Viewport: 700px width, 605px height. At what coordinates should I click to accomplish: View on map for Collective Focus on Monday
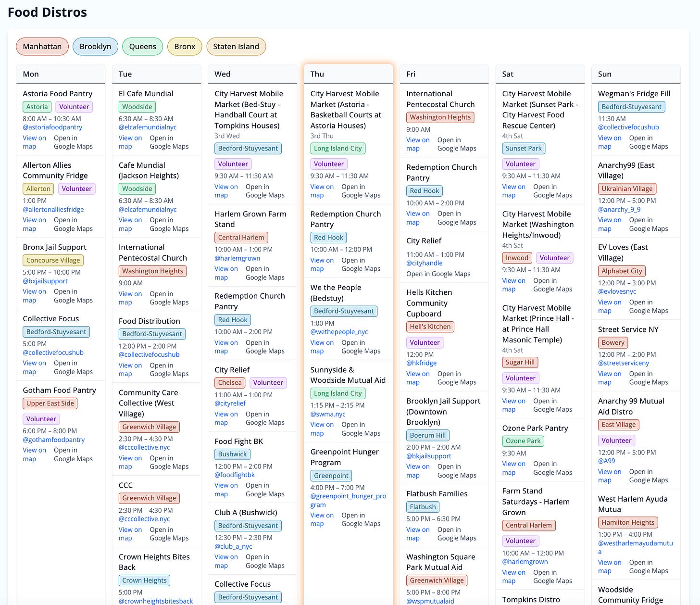[34, 367]
